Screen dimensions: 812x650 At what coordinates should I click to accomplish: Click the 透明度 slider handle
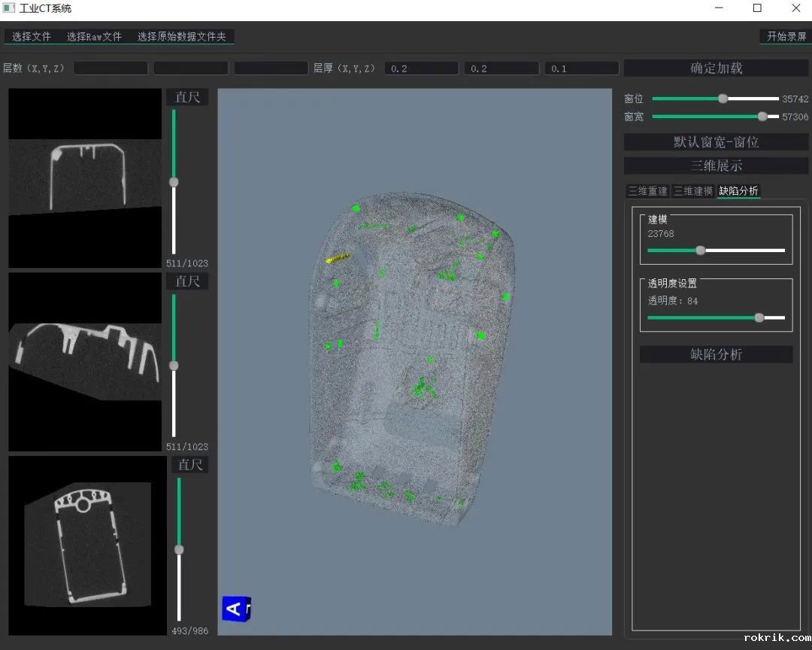pos(759,317)
